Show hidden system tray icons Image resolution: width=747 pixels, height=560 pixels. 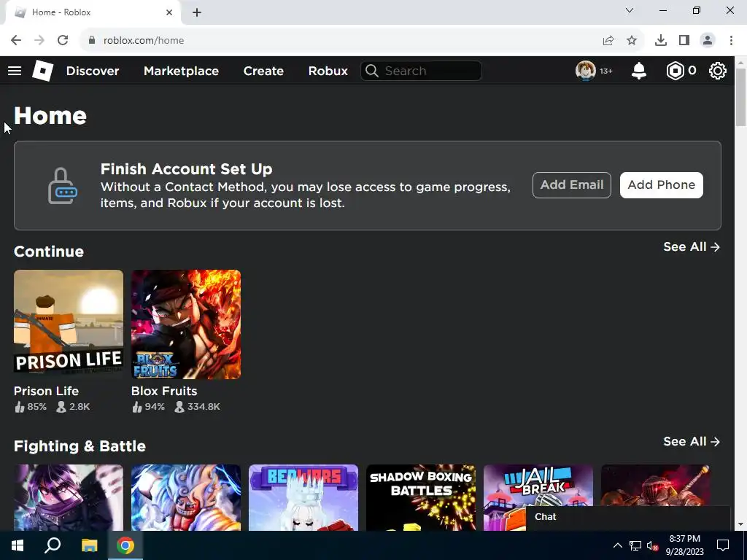617,545
